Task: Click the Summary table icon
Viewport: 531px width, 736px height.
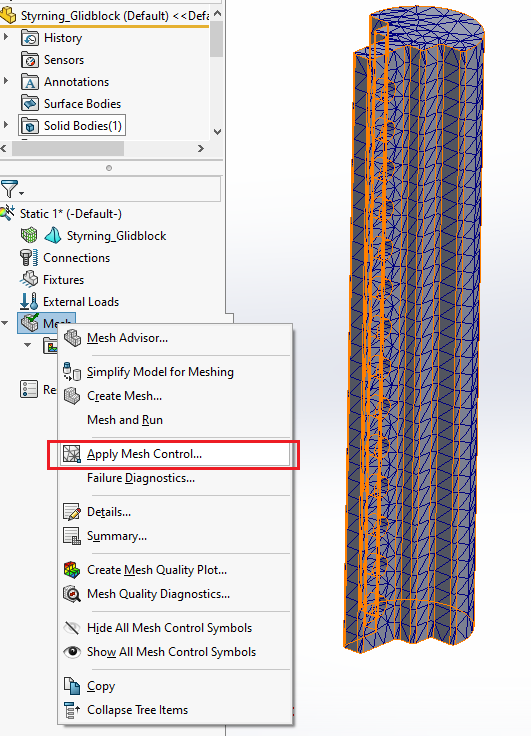Action: pyautogui.click(x=72, y=536)
